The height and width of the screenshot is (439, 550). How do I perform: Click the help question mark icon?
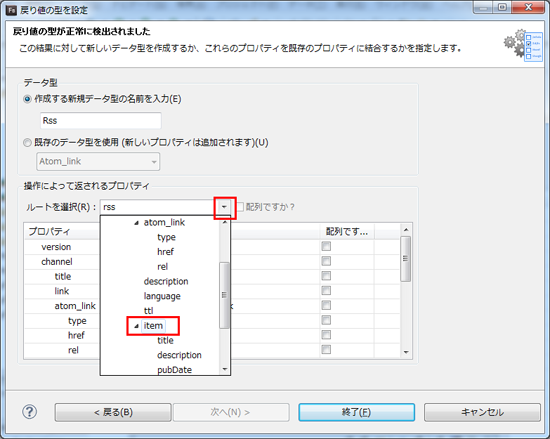29,412
